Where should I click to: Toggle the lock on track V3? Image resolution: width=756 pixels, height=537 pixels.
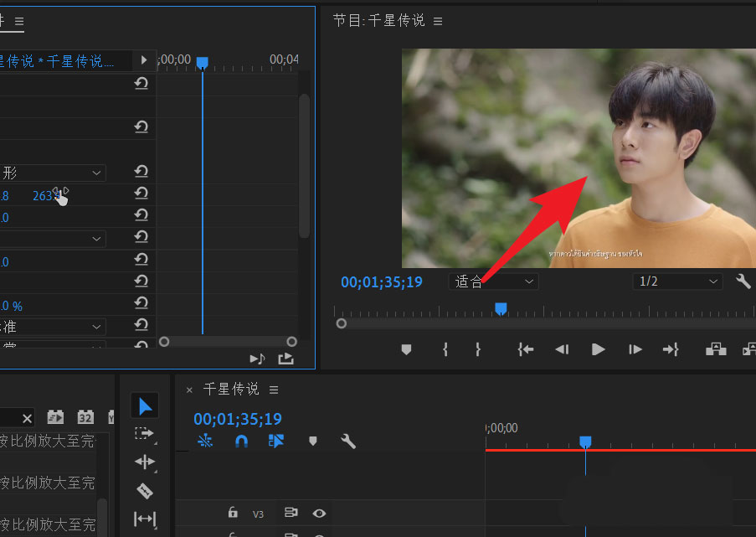pos(232,513)
